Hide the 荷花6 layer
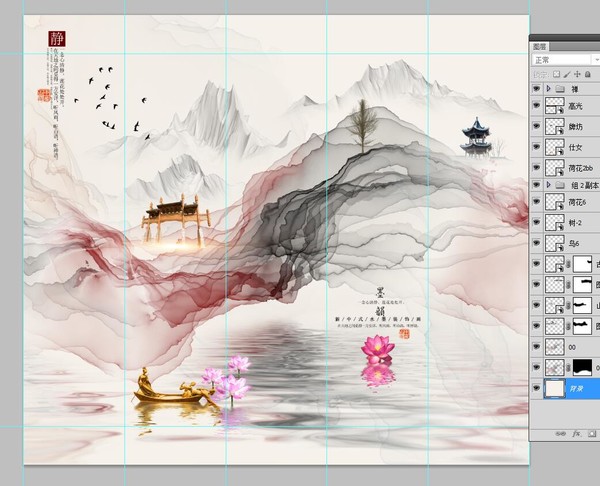Screen dimensions: 600x486 tap(536, 201)
